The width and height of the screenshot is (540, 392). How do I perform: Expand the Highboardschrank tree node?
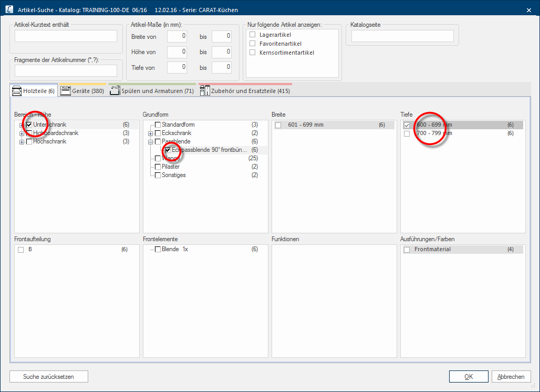click(x=22, y=133)
